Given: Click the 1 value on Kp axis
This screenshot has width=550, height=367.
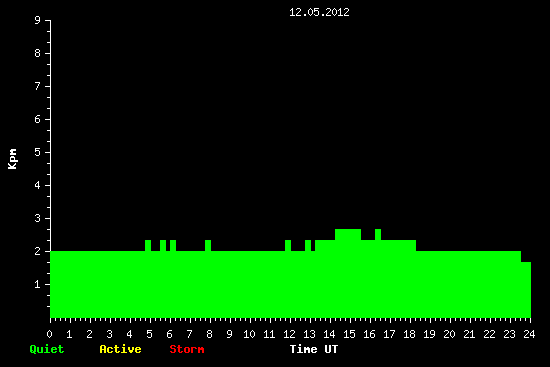Looking at the screenshot, I should tap(38, 284).
